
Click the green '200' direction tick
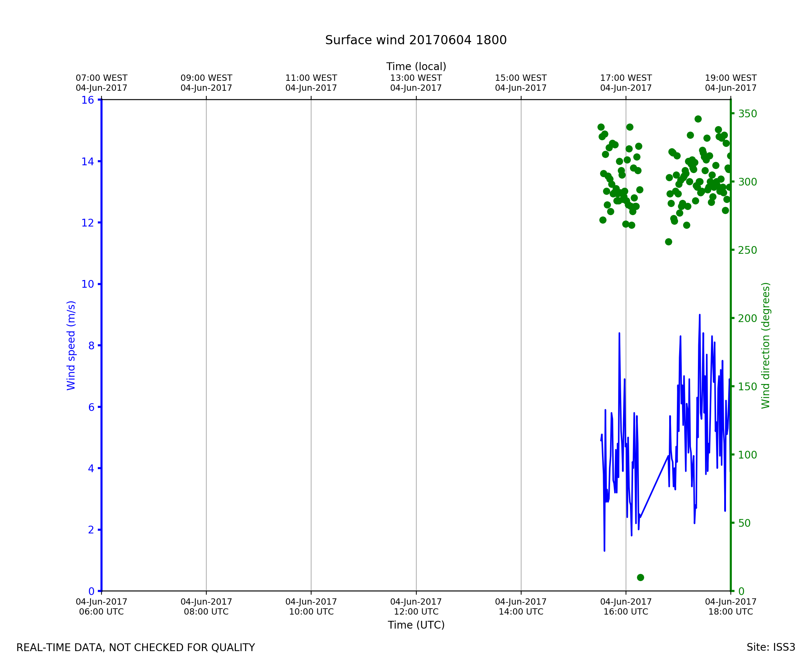pyautogui.click(x=747, y=318)
